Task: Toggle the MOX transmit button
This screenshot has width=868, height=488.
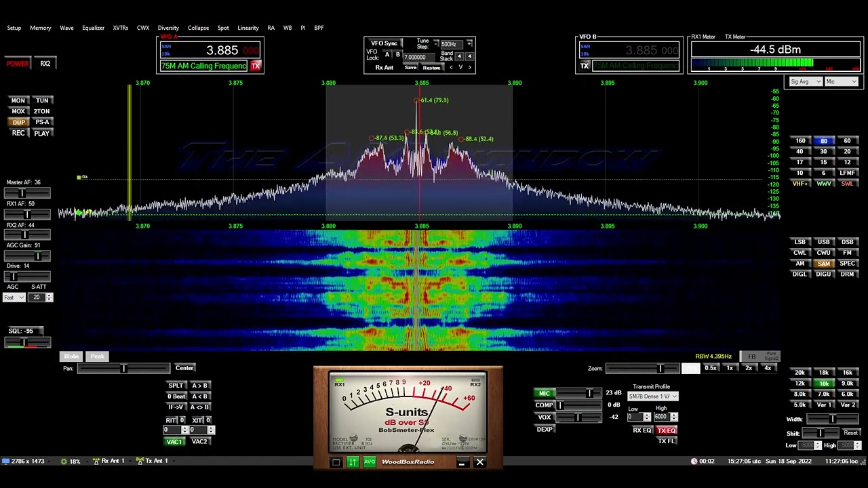Action: pyautogui.click(x=18, y=111)
